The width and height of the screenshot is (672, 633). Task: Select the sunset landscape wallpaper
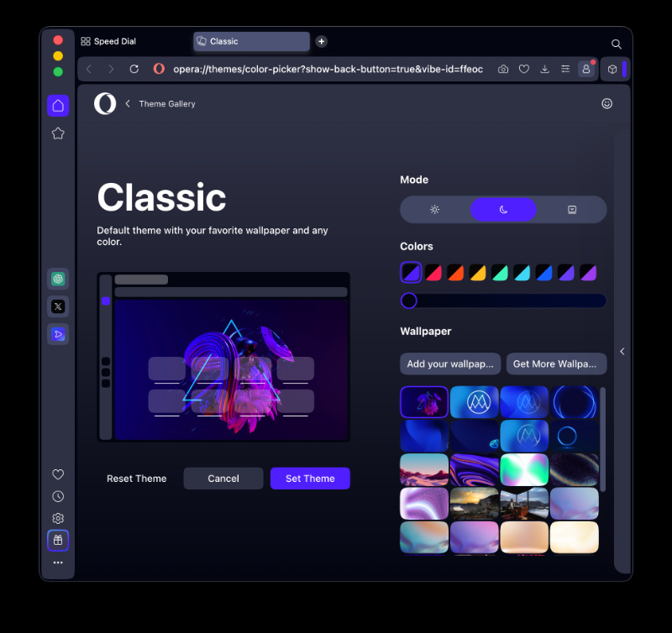pyautogui.click(x=474, y=504)
